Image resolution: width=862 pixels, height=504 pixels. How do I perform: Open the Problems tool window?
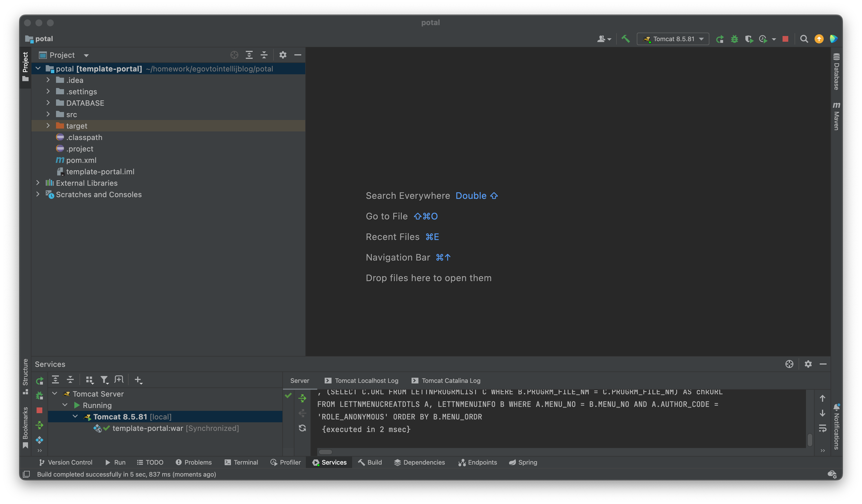tap(193, 462)
